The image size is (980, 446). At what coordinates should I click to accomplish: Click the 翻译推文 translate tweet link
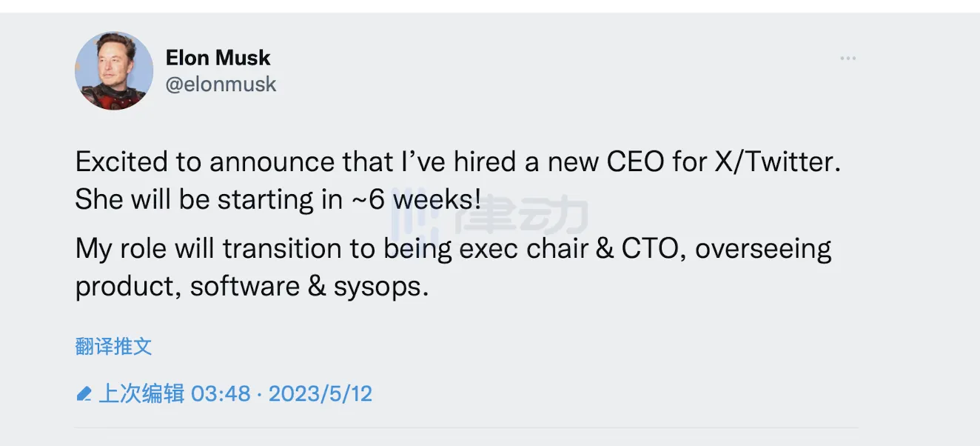click(113, 346)
